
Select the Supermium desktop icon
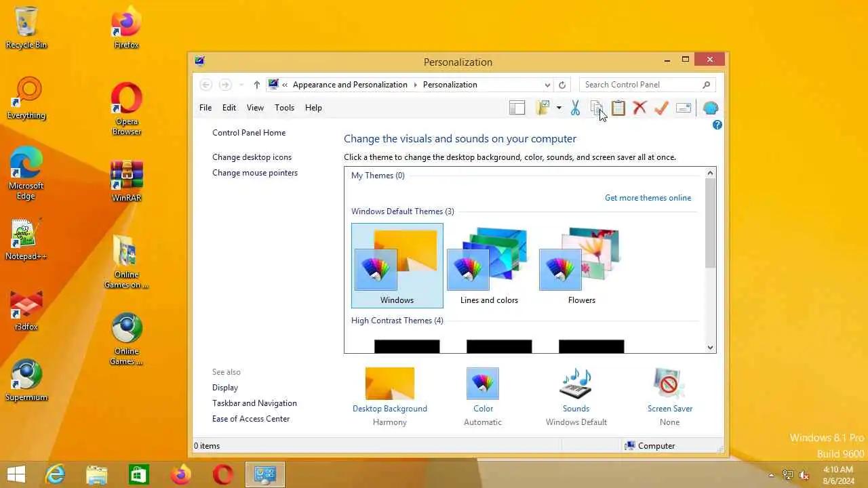[x=26, y=381]
